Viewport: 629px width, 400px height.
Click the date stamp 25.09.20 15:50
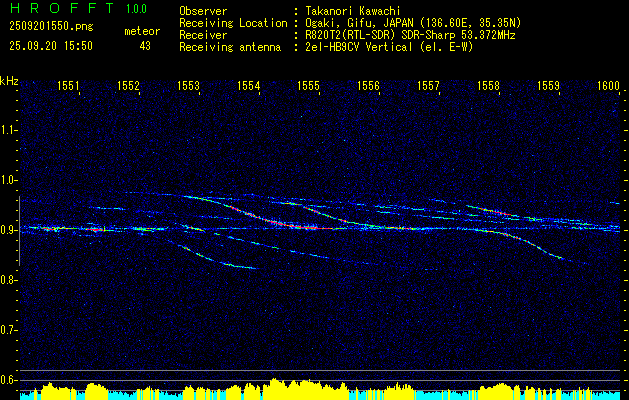pyautogui.click(x=51, y=46)
